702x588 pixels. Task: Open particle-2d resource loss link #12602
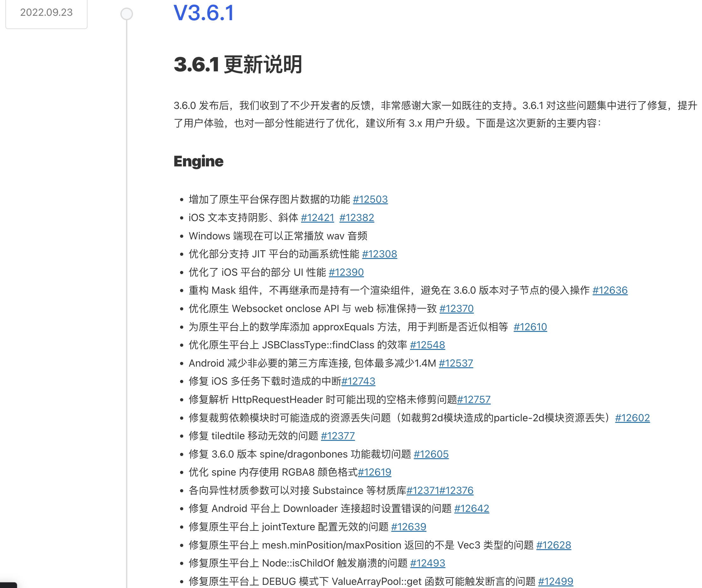632,418
